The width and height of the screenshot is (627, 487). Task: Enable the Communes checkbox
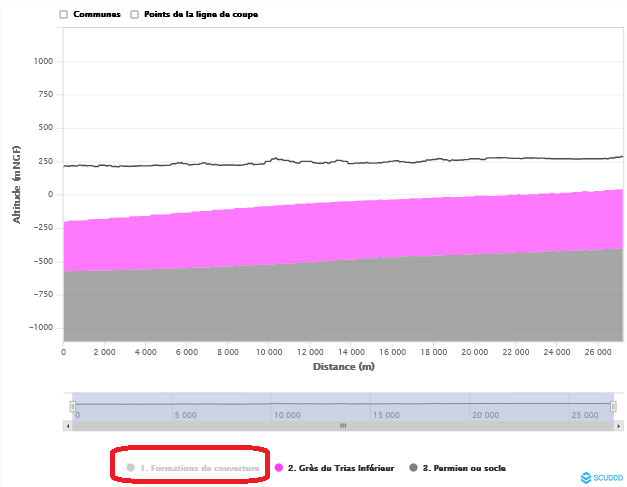click(64, 15)
